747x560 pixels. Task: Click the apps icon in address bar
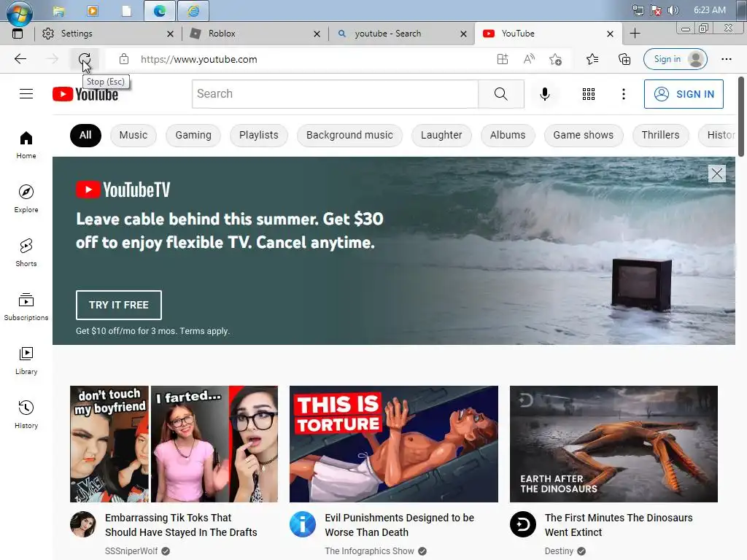click(x=503, y=59)
